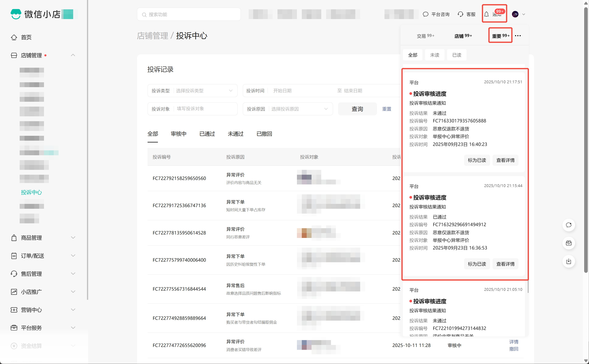This screenshot has width=589, height=364.
Task: Switch to 交易 notification tab
Action: (x=425, y=36)
